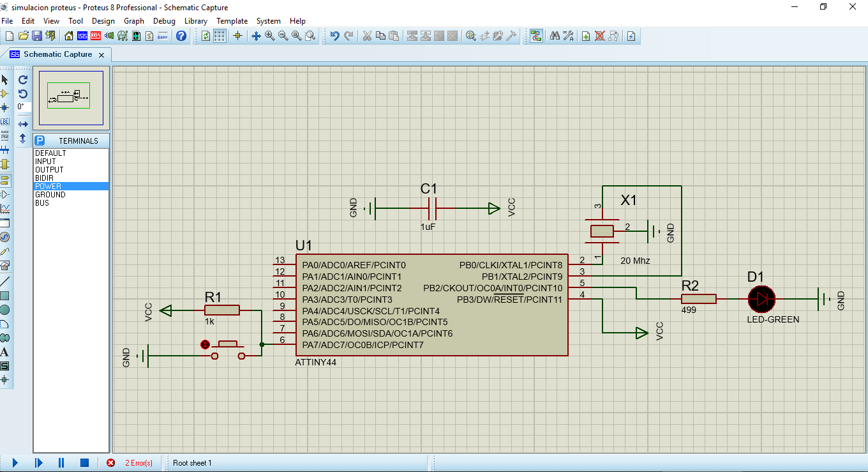This screenshot has height=472, width=868.
Task: Choose Component mode in the side toolbar
Action: click(4, 93)
